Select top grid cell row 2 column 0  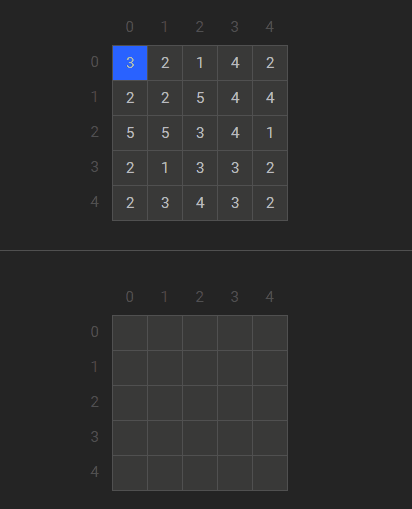click(x=130, y=133)
